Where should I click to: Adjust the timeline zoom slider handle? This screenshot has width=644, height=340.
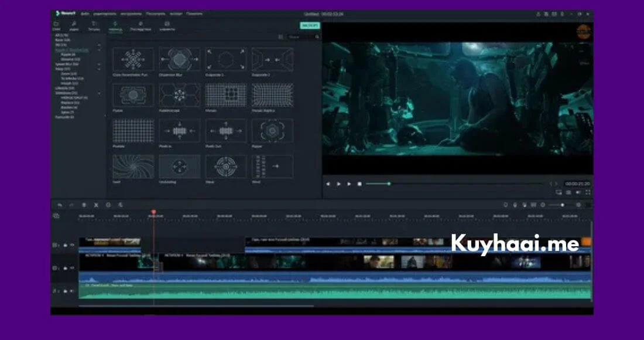(x=562, y=205)
